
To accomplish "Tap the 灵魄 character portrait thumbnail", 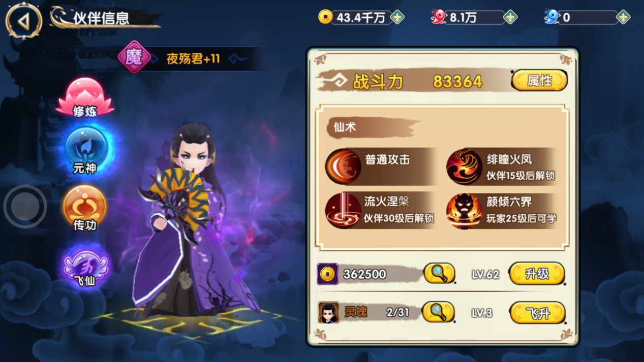I will [328, 313].
